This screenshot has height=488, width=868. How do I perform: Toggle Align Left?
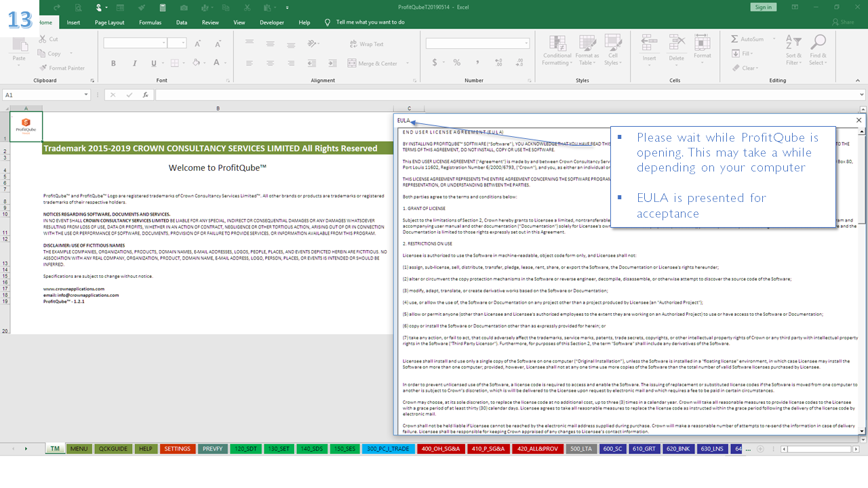[250, 63]
